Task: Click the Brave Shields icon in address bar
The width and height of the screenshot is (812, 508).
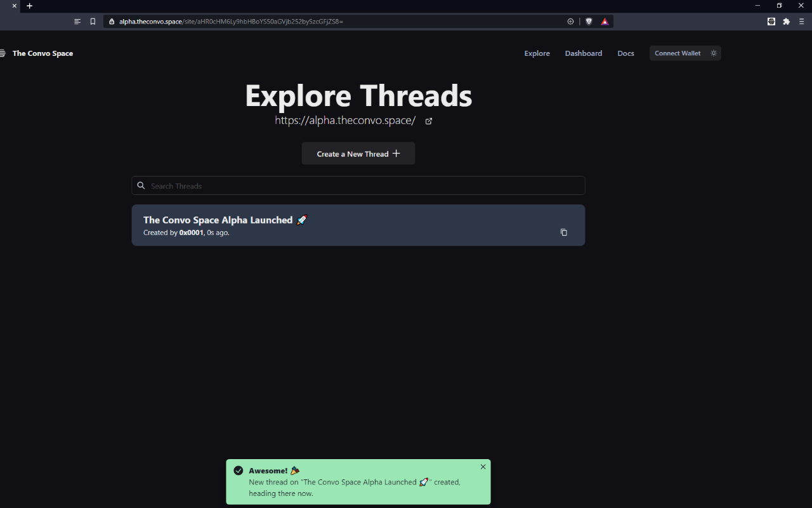Action: click(589, 21)
